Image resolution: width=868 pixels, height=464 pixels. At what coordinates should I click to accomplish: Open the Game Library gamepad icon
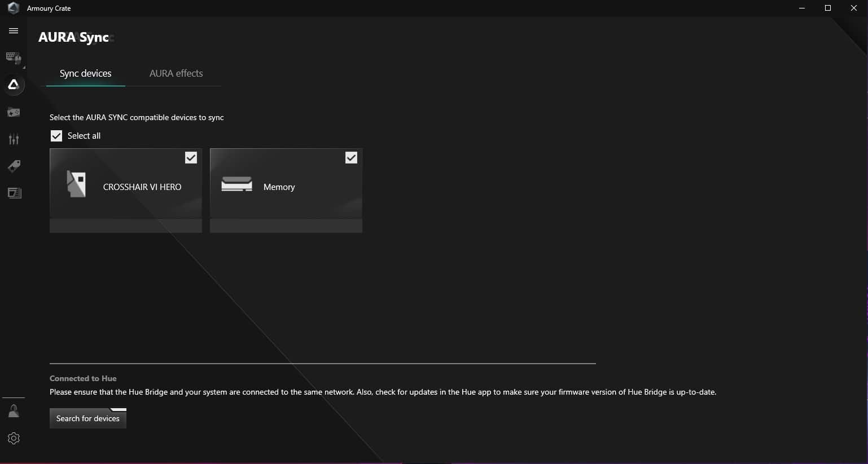click(14, 112)
